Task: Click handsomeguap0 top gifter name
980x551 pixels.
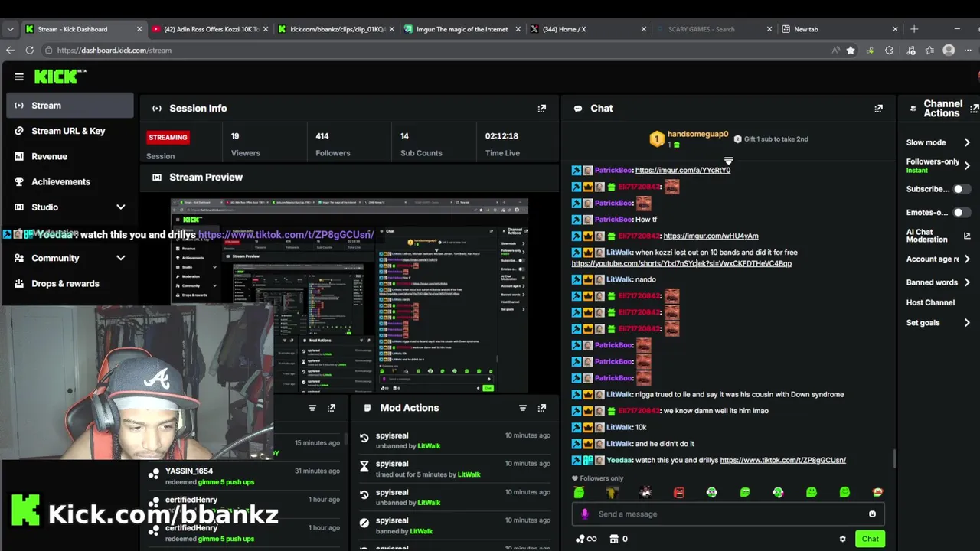Action: [x=697, y=134]
